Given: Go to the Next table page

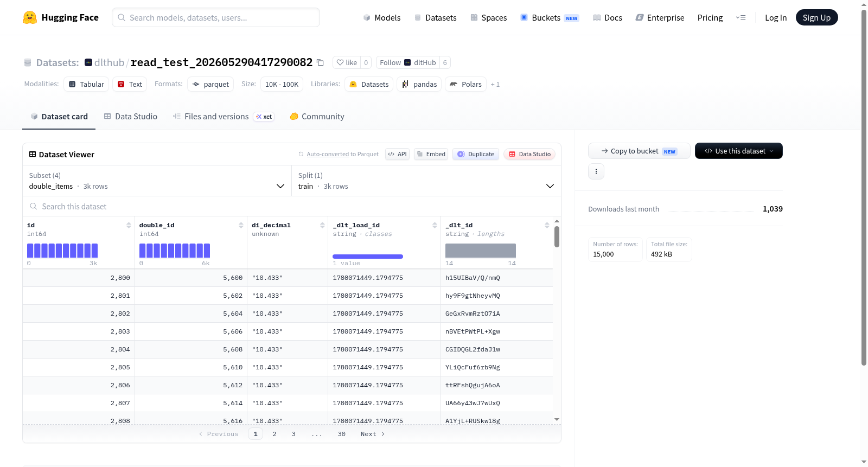Looking at the screenshot, I should 373,434.
